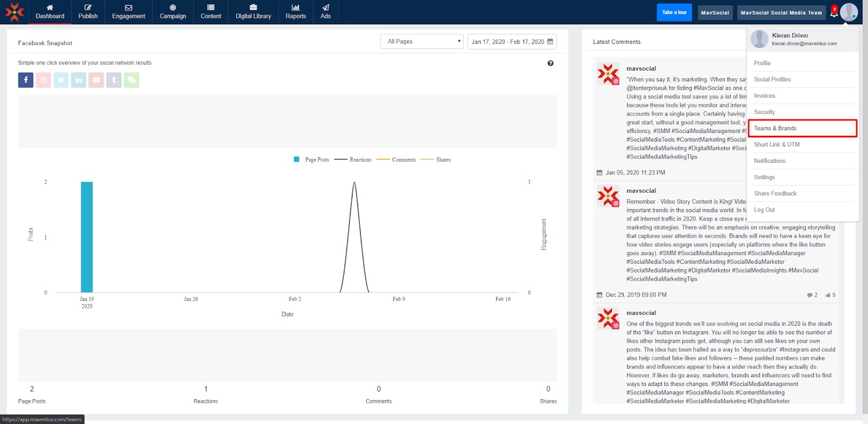
Task: Choose the Twitter network icon
Action: pos(61,80)
